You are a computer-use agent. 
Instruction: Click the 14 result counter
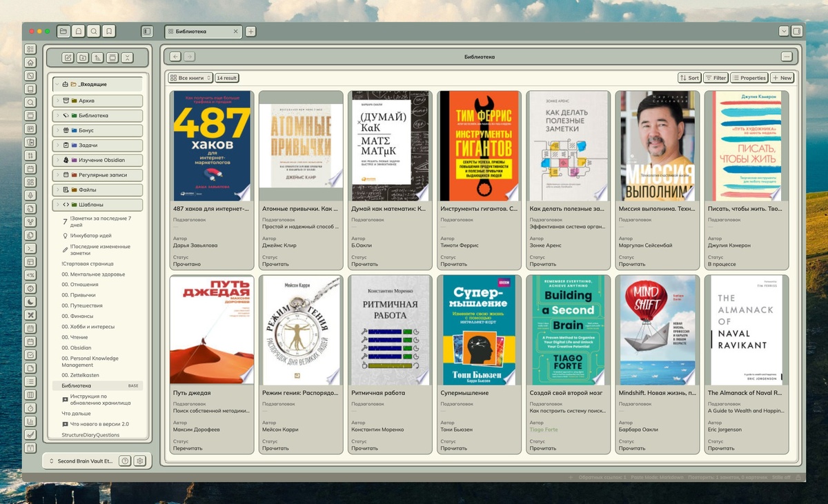(x=227, y=78)
